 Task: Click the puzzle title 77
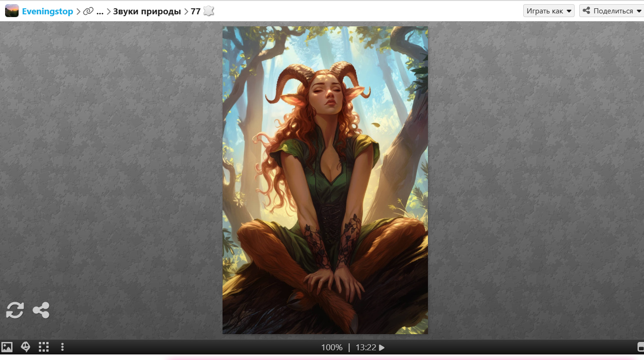(195, 12)
